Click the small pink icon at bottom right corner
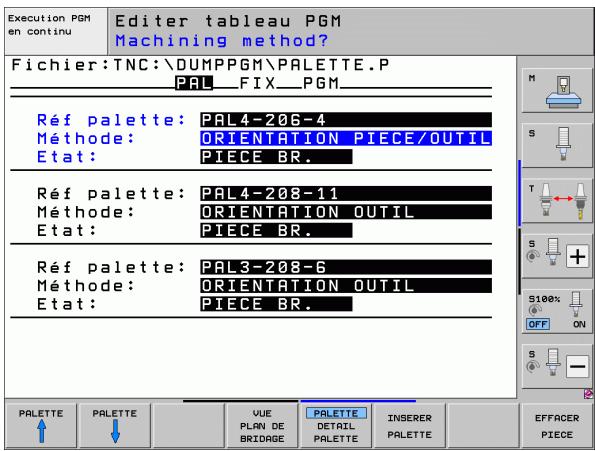This screenshot has width=595, height=451. click(589, 394)
